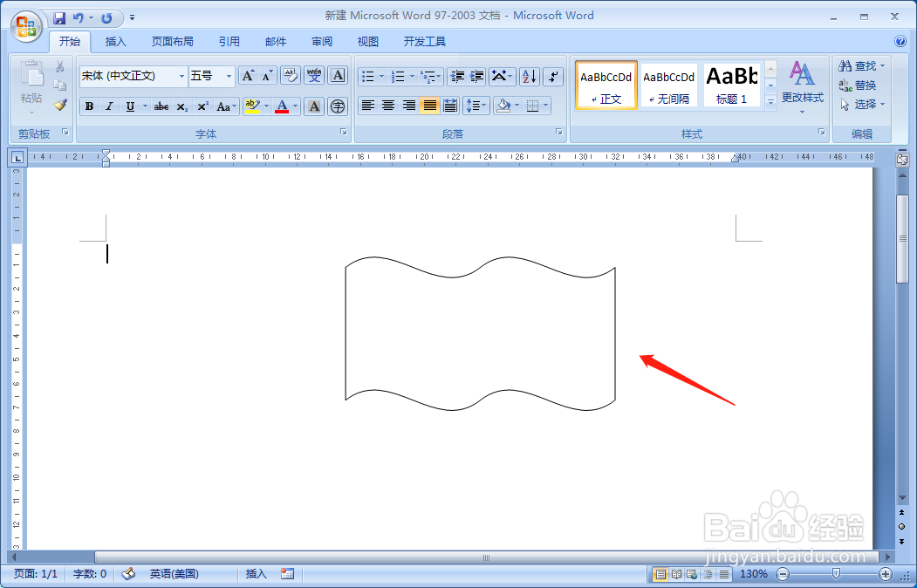The image size is (917, 588).
Task: Click 更改样式 button
Action: pos(803,87)
